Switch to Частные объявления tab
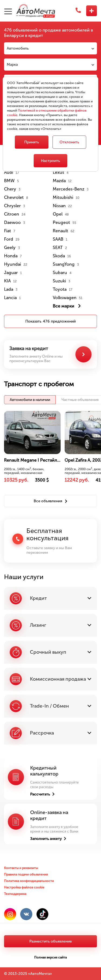Screen dimensions: 101x980 [80, 399]
